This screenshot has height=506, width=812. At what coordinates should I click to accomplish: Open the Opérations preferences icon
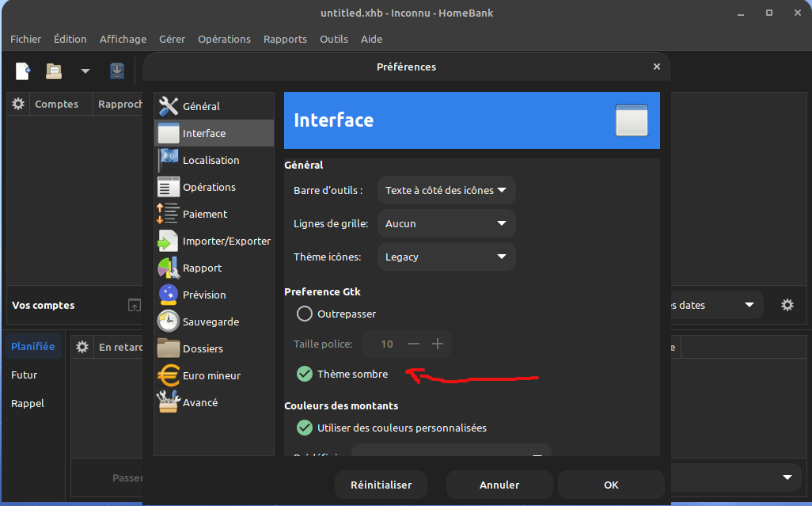(169, 187)
